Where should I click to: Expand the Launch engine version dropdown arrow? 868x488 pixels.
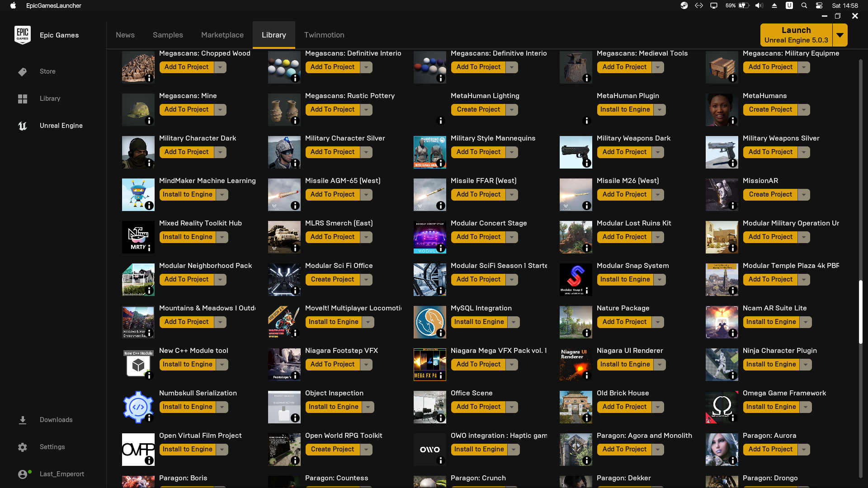pyautogui.click(x=840, y=35)
